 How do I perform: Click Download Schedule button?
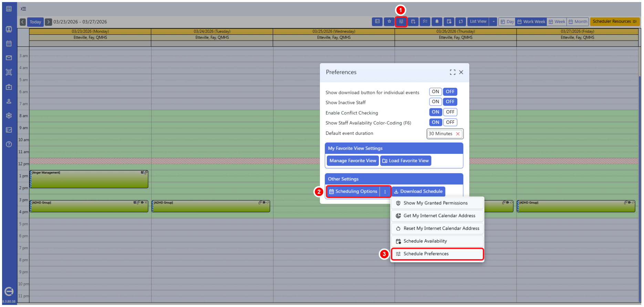pos(418,192)
